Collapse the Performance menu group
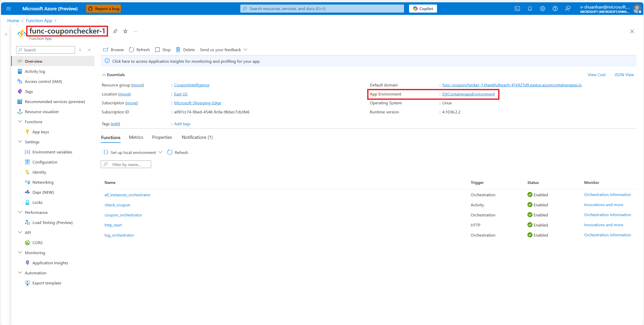Viewport: 644px width, 325px height. (x=20, y=212)
